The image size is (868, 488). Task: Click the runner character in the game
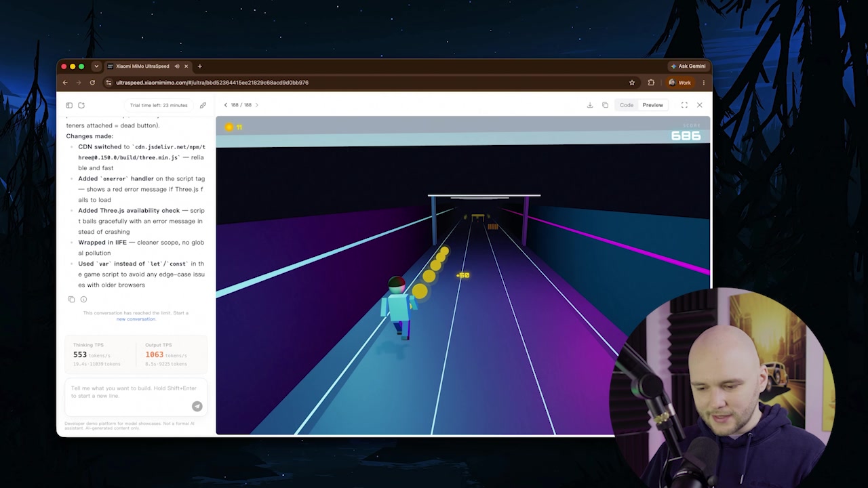[x=399, y=308]
